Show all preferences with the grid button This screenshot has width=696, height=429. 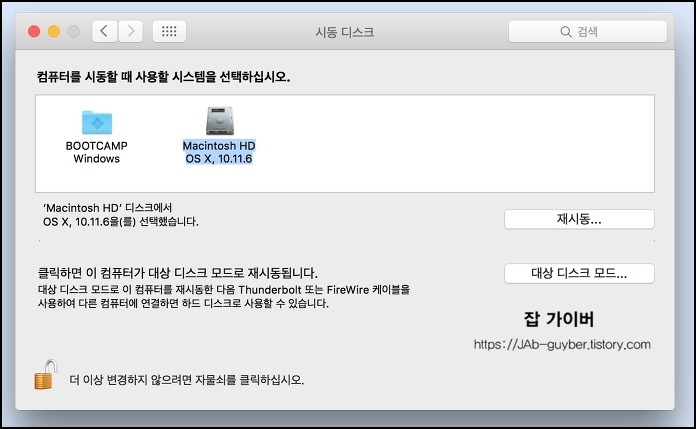pyautogui.click(x=169, y=31)
